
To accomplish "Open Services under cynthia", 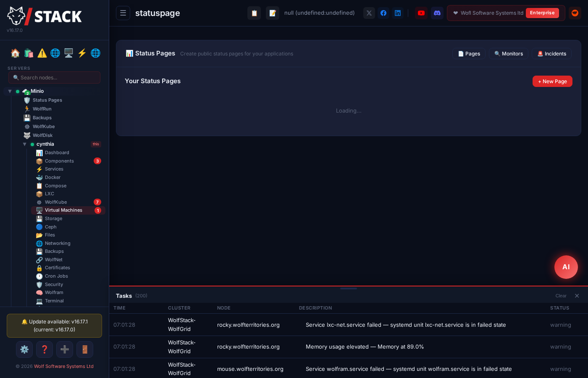I will pyautogui.click(x=54, y=169).
